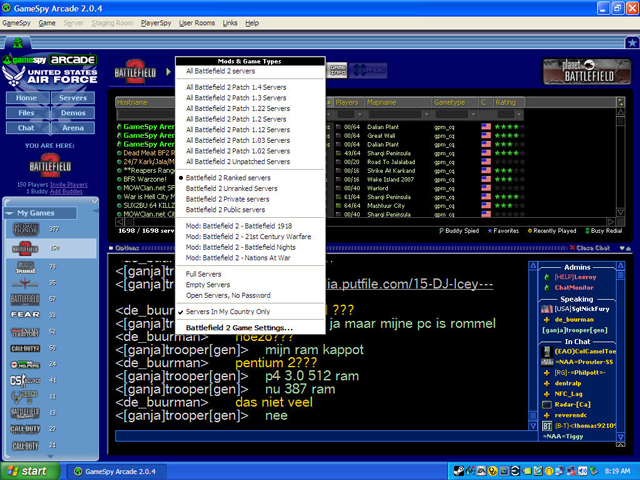Open the Links menu
The image size is (640, 480).
point(230,23)
